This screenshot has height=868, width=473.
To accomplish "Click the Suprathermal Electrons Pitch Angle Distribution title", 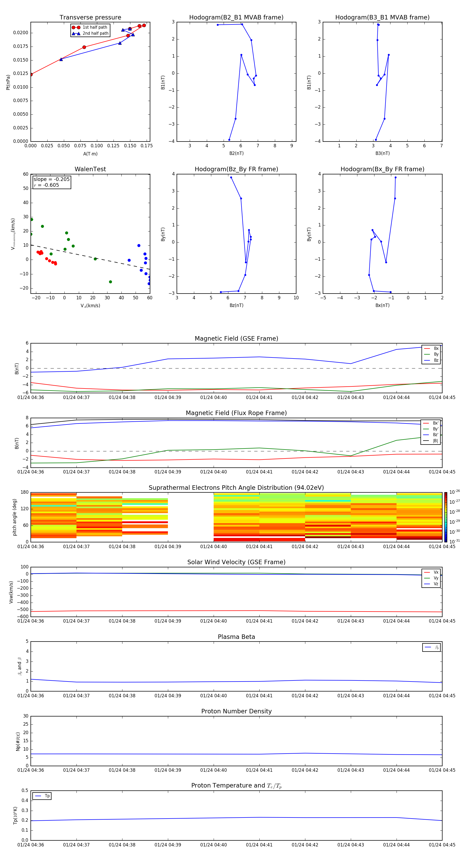I will [236, 488].
